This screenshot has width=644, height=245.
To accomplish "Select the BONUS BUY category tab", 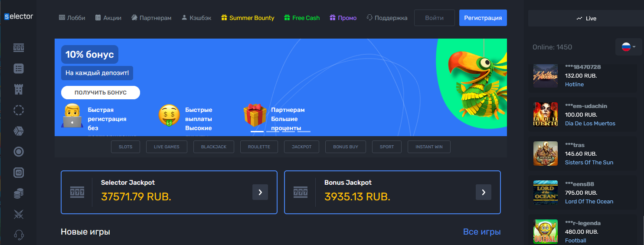I will [x=346, y=147].
